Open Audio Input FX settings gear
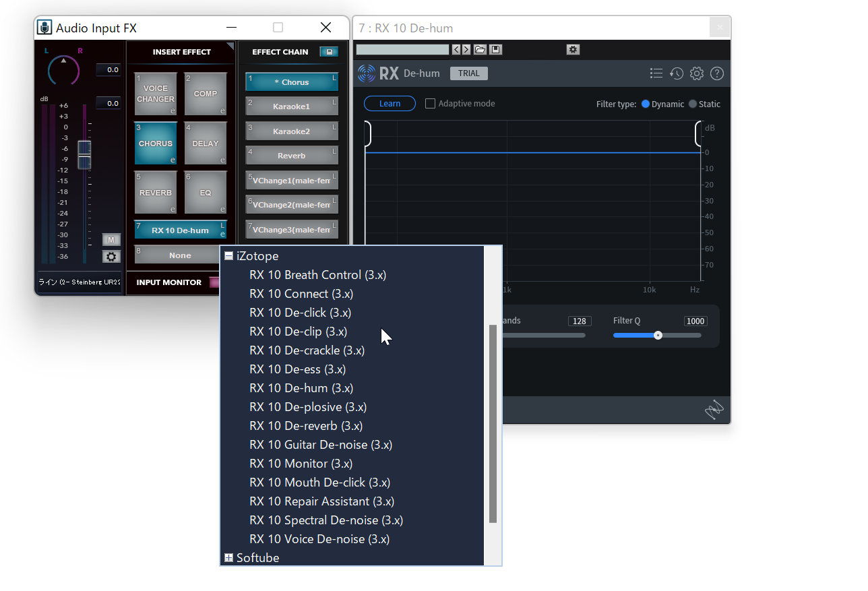The image size is (868, 591). point(111,257)
